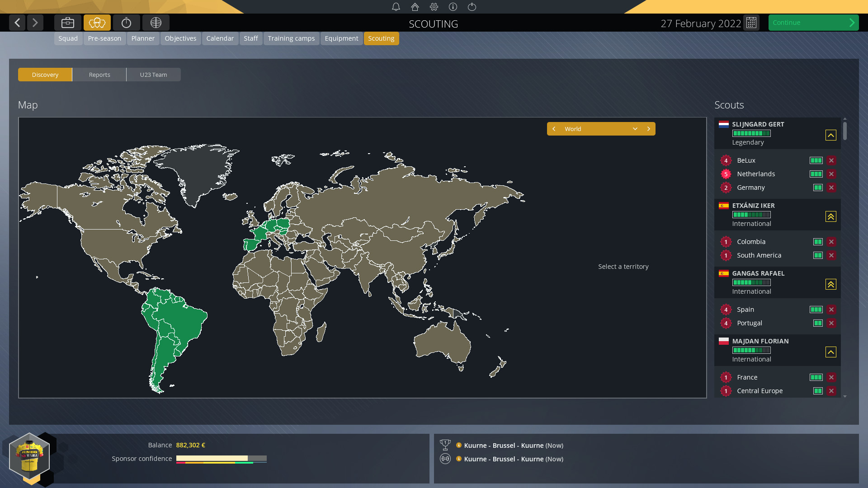Expand World map region dropdown
The image size is (868, 488).
[634, 128]
